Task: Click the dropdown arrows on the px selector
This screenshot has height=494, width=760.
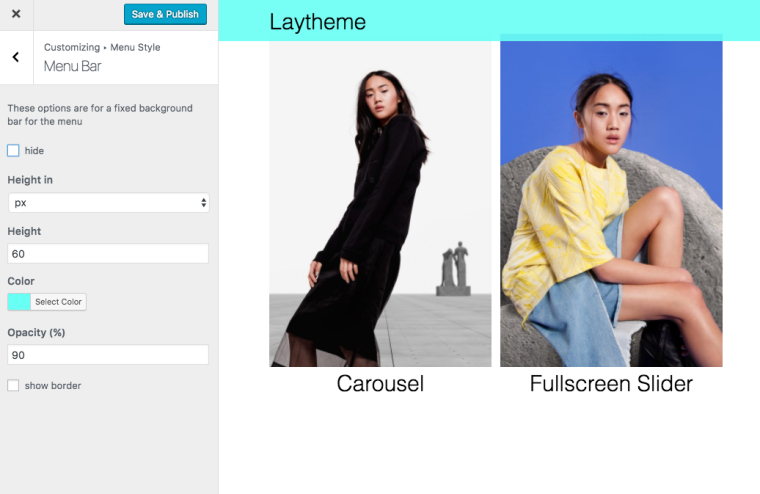Action: pos(204,203)
